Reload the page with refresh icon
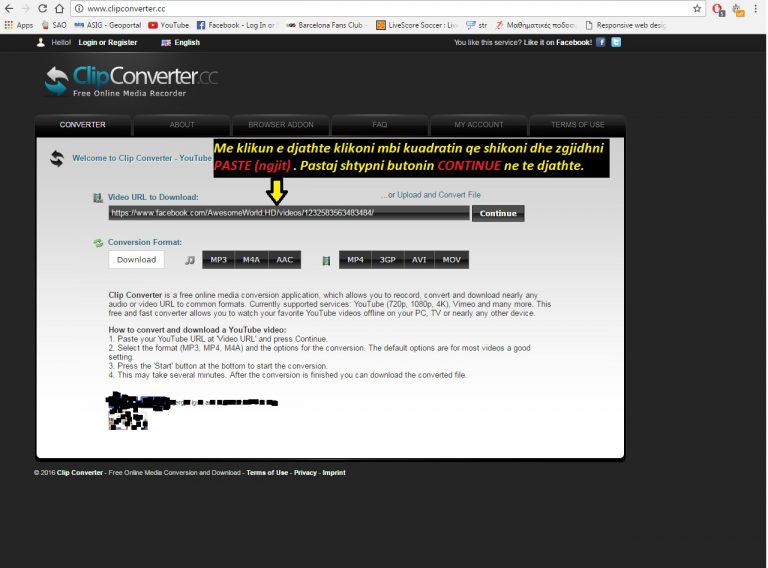This screenshot has height=568, width=768. pos(43,9)
